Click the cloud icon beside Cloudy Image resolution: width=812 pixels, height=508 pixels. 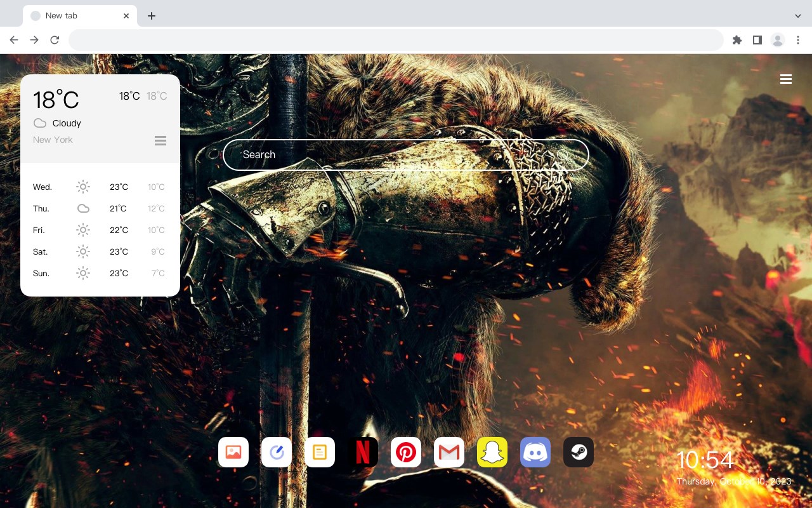[x=40, y=123]
